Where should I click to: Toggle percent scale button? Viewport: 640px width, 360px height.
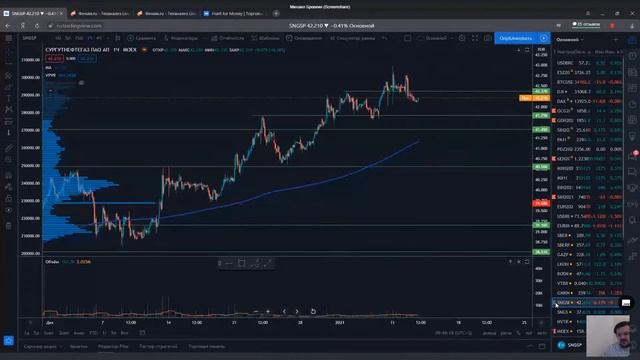[519, 333]
